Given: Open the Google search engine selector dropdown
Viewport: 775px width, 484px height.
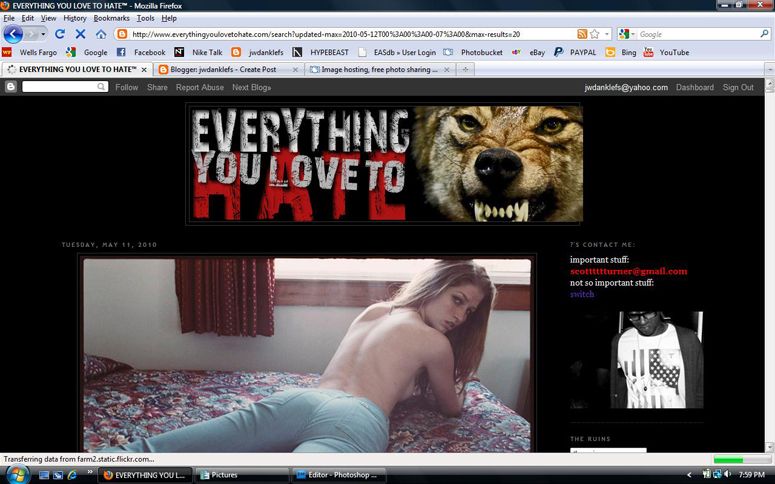Looking at the screenshot, I should coord(627,34).
